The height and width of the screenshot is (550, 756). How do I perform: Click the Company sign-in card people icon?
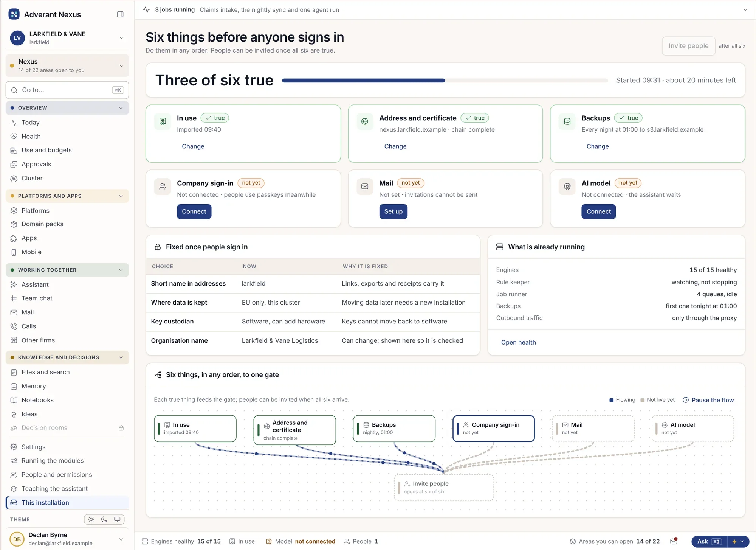163,186
